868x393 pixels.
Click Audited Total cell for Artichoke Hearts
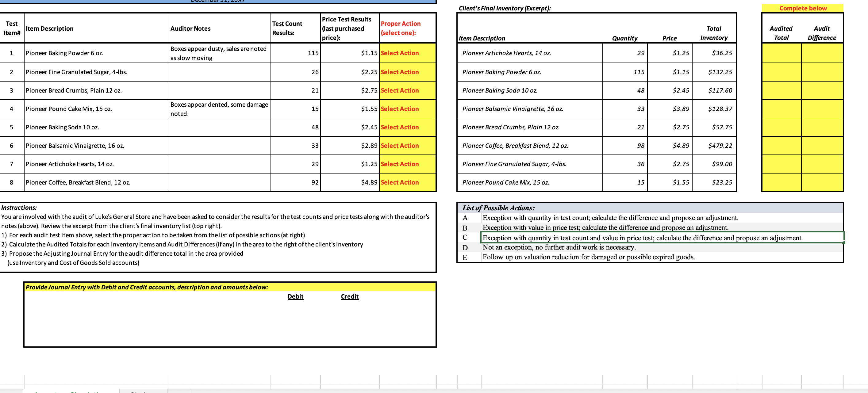pyautogui.click(x=781, y=53)
